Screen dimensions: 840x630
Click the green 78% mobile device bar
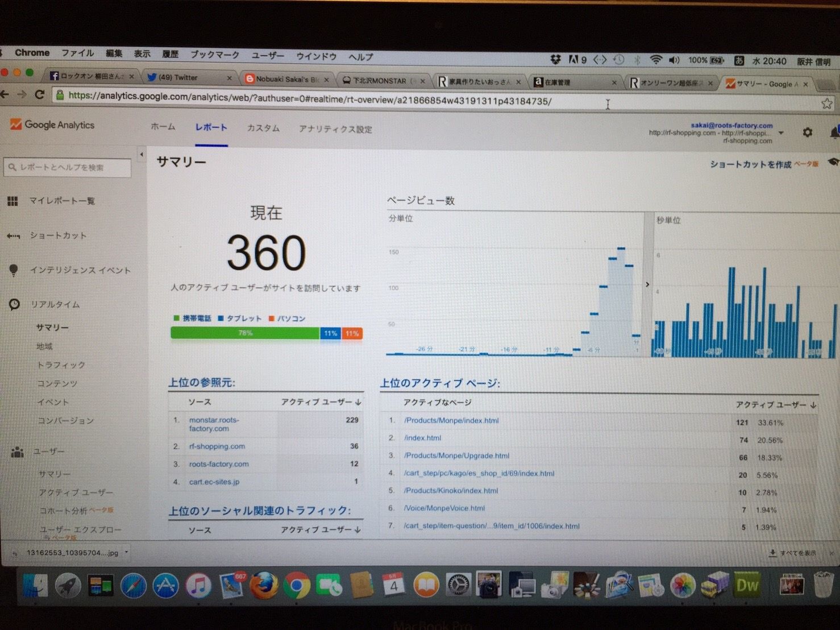(245, 333)
